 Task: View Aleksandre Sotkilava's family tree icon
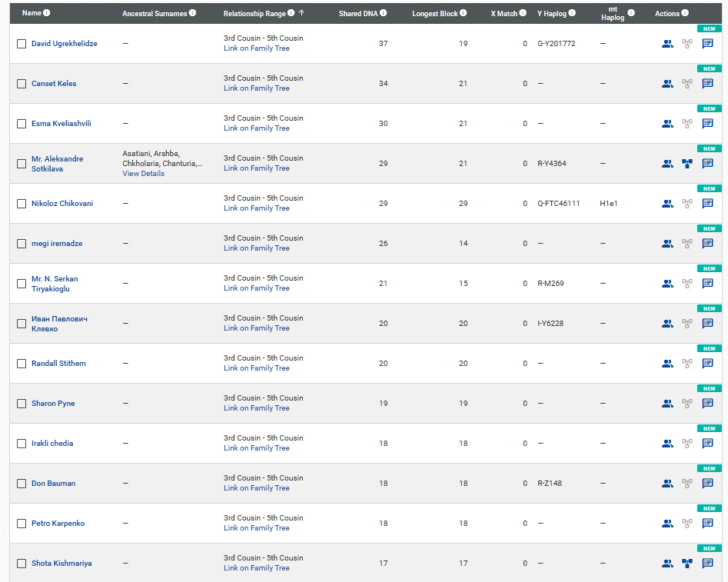coord(687,164)
